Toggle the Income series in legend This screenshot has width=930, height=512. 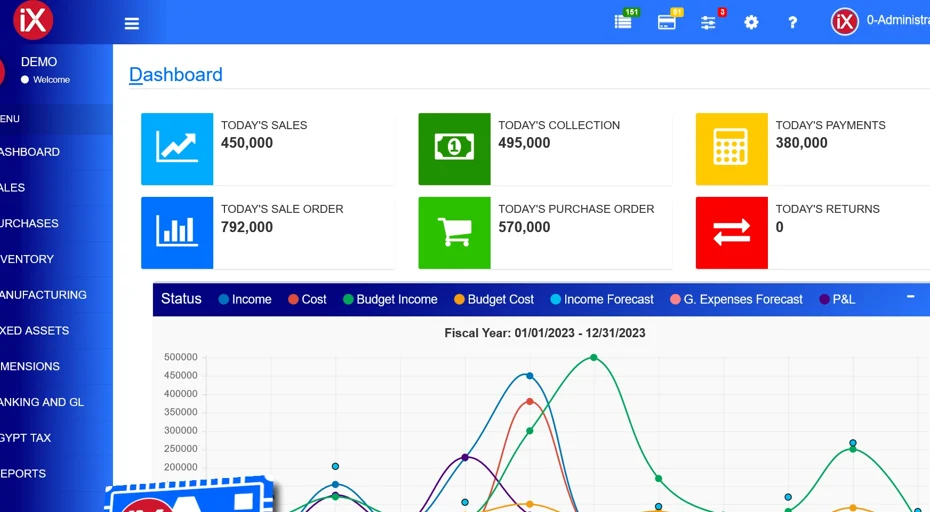(x=245, y=300)
